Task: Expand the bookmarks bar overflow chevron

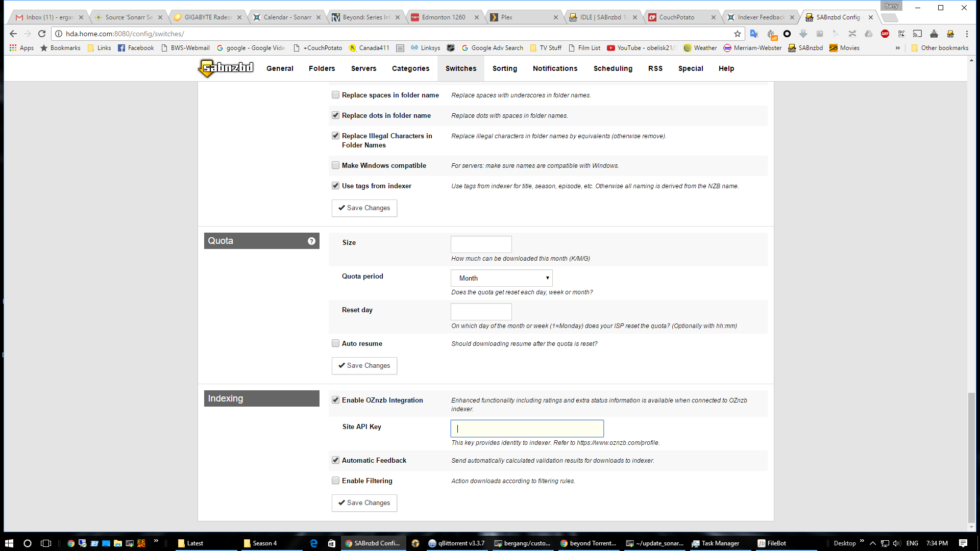Action: [898, 48]
